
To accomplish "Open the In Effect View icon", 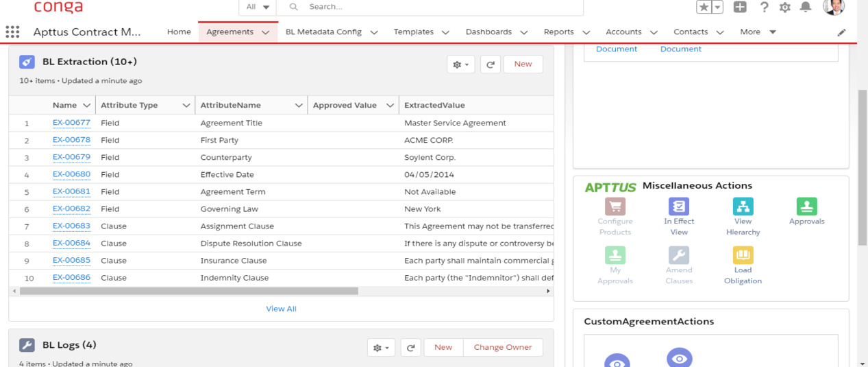I will [678, 206].
